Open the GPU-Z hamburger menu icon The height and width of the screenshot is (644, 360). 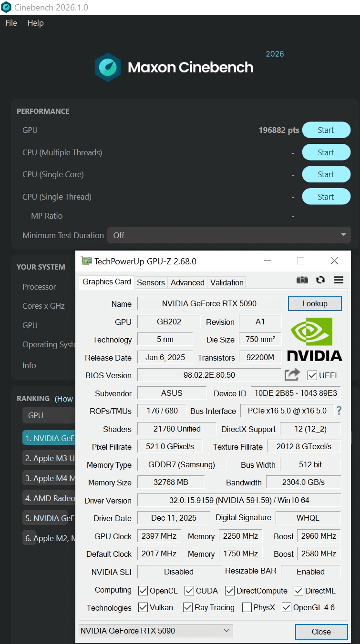(x=339, y=280)
